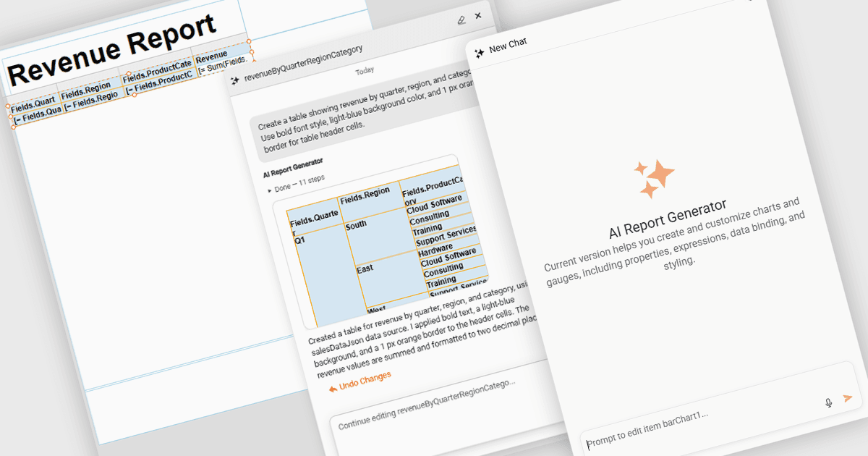This screenshot has height=456, width=868.
Task: Click the 'Today' date label
Action: [x=365, y=71]
